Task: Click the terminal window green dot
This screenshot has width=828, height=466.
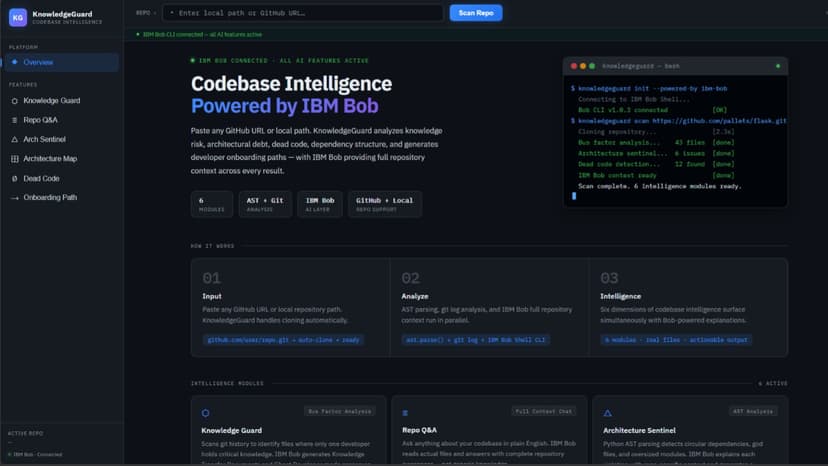Action: 592,66
